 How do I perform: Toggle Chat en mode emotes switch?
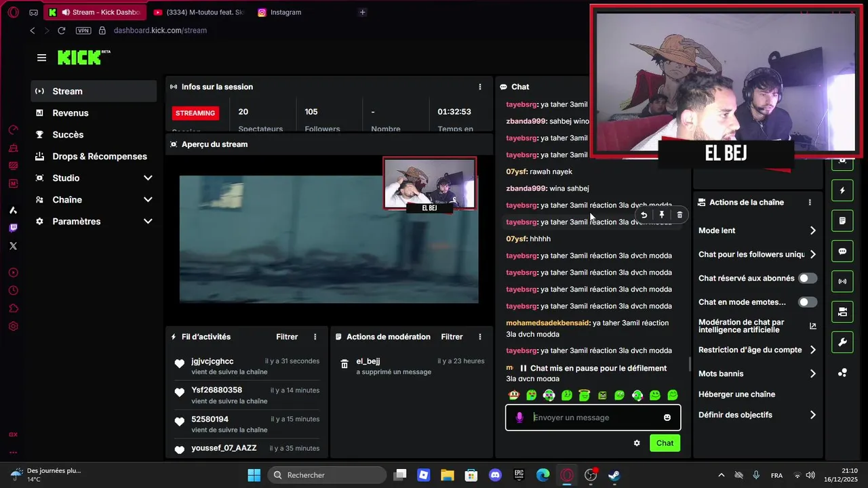coord(808,302)
